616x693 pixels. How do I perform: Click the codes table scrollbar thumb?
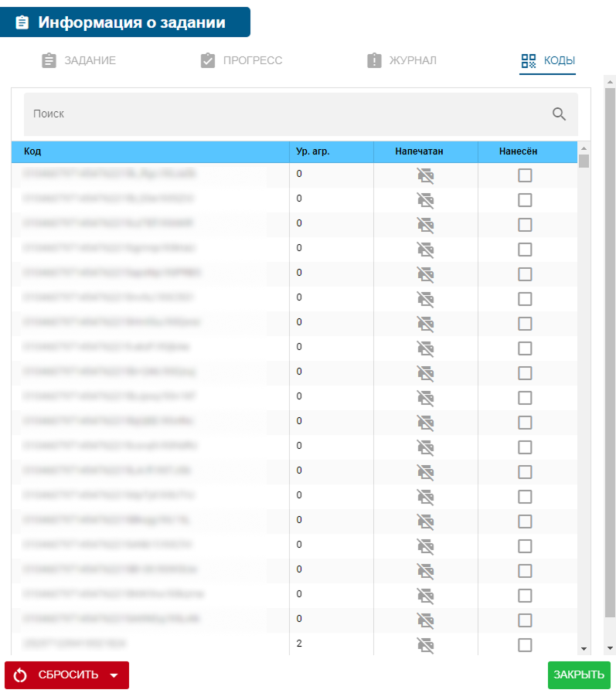pos(584,161)
